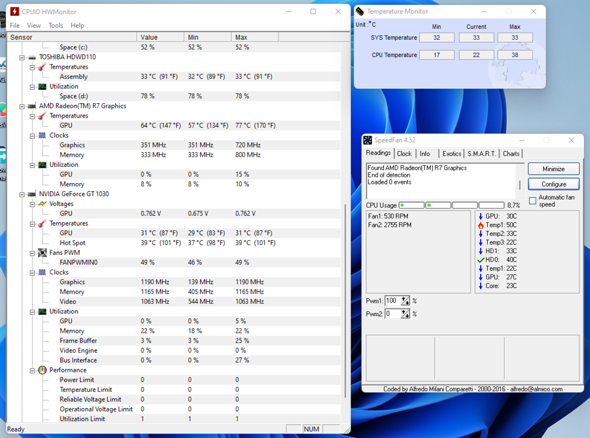This screenshot has height=438, width=590.
Task: Switch to the Charts tab in SpeedFan
Action: click(x=511, y=154)
